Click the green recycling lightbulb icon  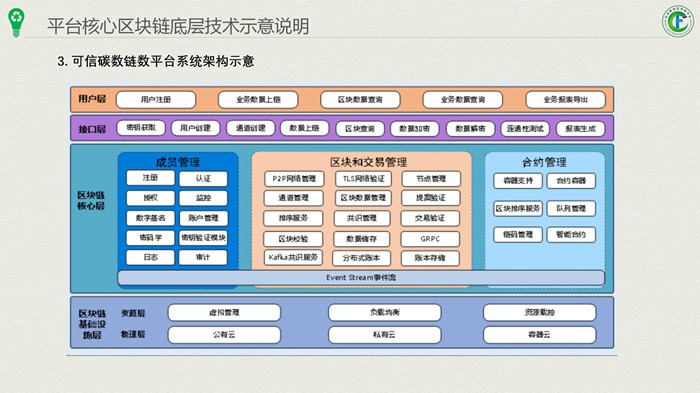17,22
